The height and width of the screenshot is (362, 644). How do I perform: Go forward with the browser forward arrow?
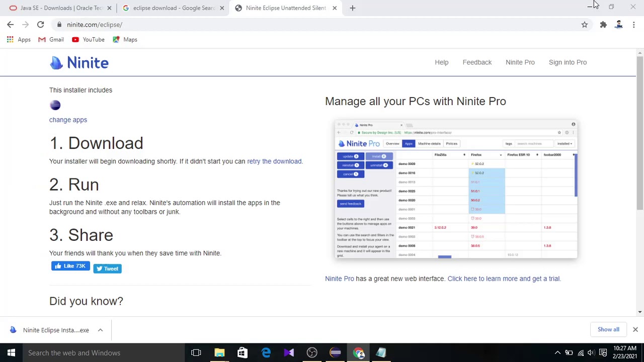pos(25,25)
